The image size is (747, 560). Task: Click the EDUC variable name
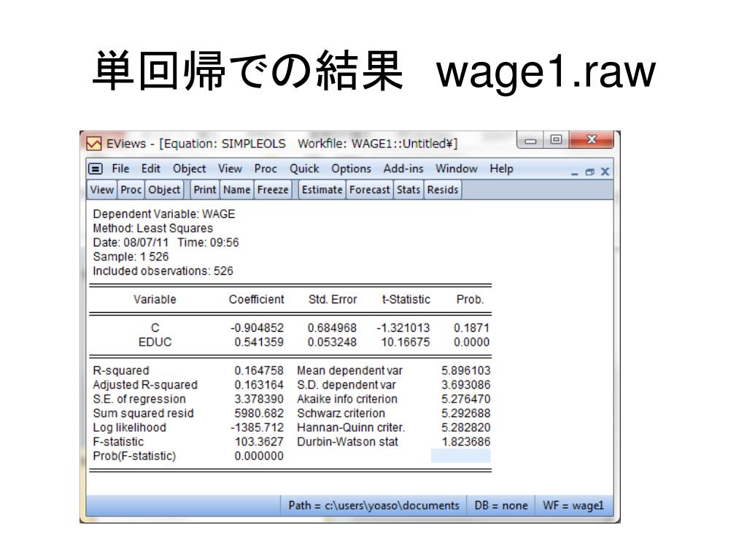point(155,342)
